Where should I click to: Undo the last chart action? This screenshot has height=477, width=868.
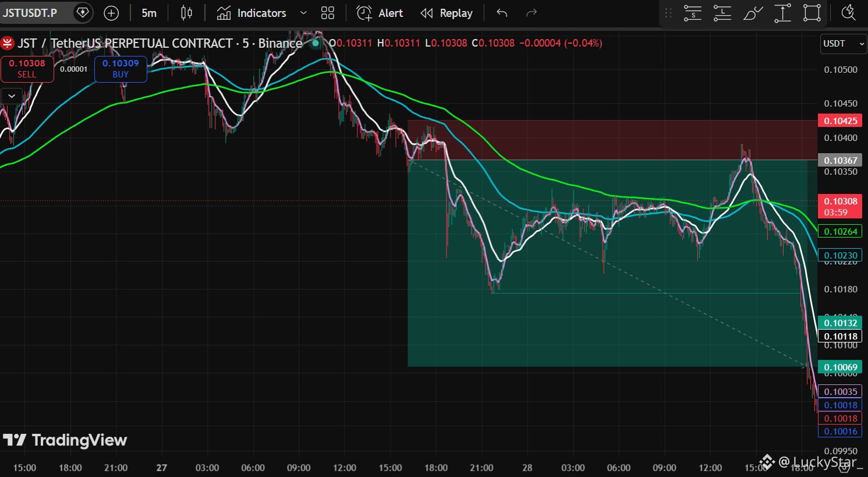(x=502, y=13)
